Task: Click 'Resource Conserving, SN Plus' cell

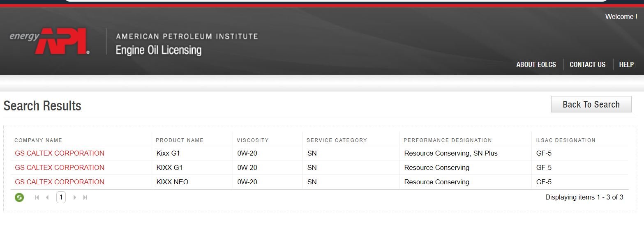Action: [451, 154]
